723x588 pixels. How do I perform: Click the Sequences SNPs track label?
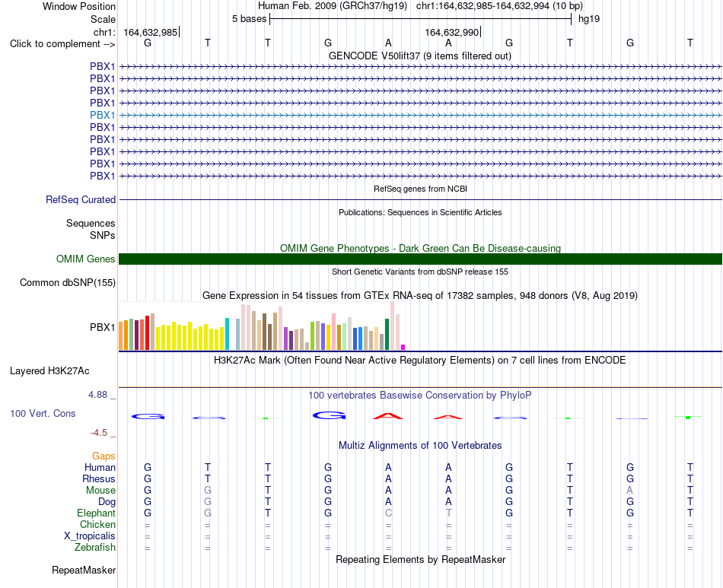click(x=91, y=229)
